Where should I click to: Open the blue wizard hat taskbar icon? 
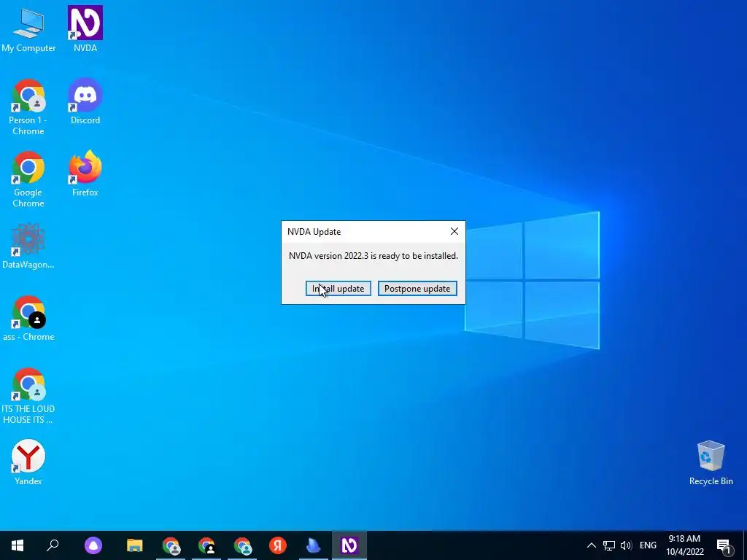pyautogui.click(x=314, y=545)
